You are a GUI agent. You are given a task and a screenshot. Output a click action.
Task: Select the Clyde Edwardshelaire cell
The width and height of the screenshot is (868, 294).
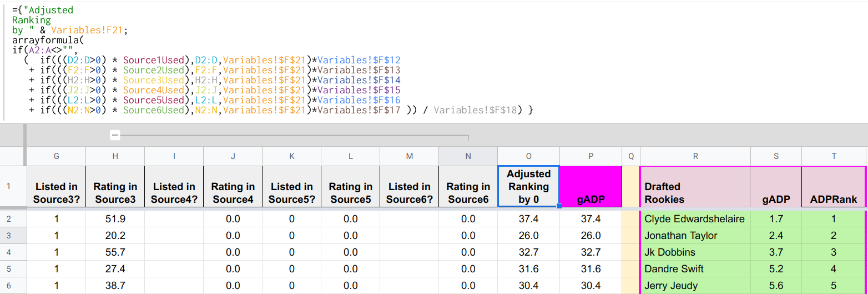pyautogui.click(x=695, y=219)
